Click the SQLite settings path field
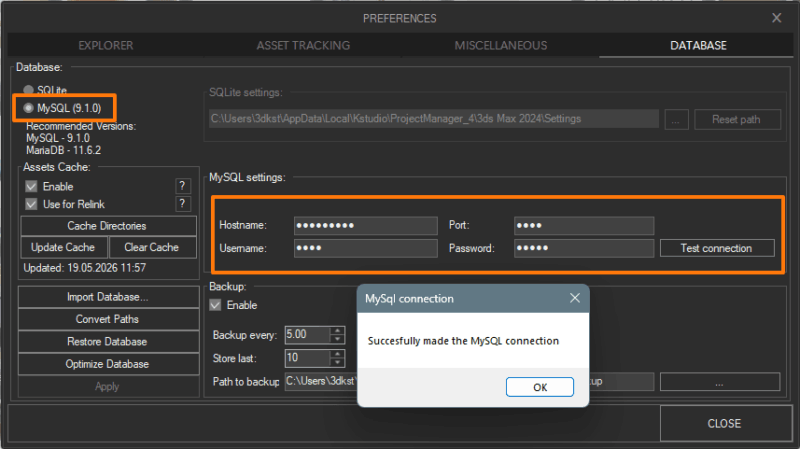Screen dimensions: 800x449 click(x=434, y=119)
